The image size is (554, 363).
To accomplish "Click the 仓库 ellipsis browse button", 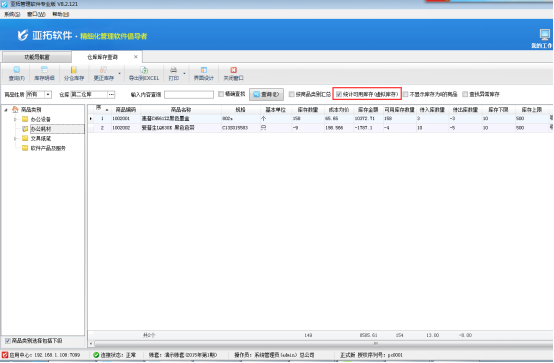I will tap(111, 94).
